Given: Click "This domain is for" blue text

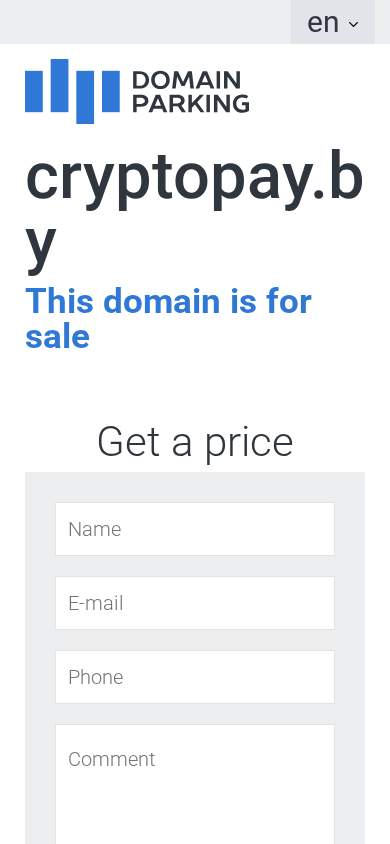Looking at the screenshot, I should [x=168, y=300].
